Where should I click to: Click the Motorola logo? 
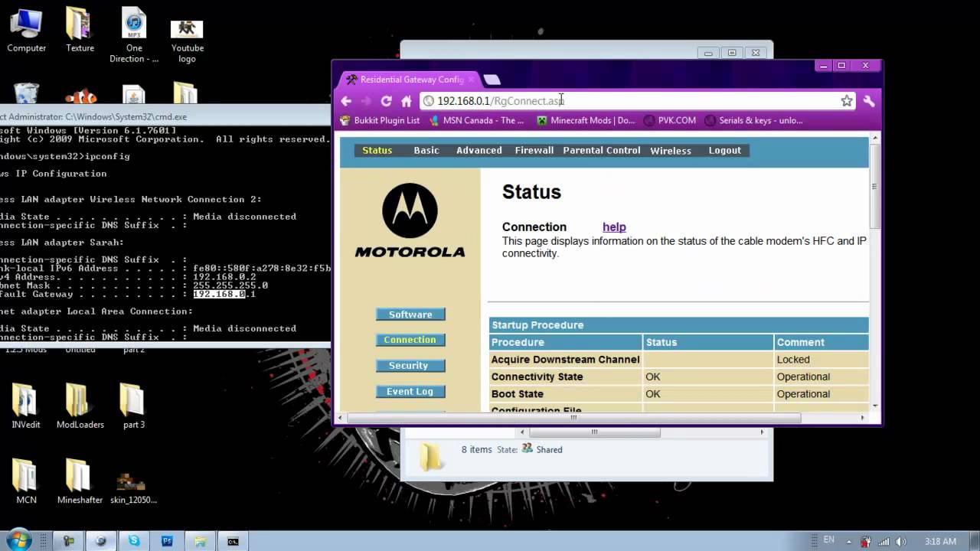(410, 220)
